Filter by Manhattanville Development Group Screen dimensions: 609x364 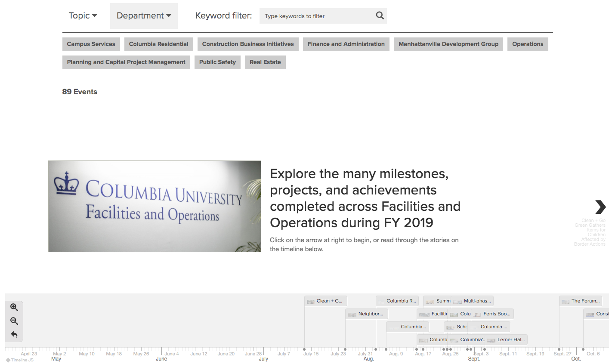(x=448, y=44)
